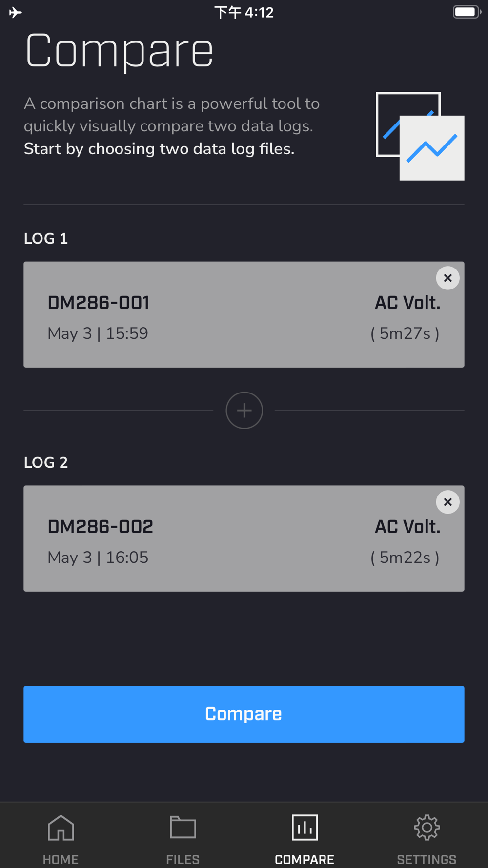The image size is (488, 868).
Task: Tap the comparison chart illustration
Action: pos(420,136)
